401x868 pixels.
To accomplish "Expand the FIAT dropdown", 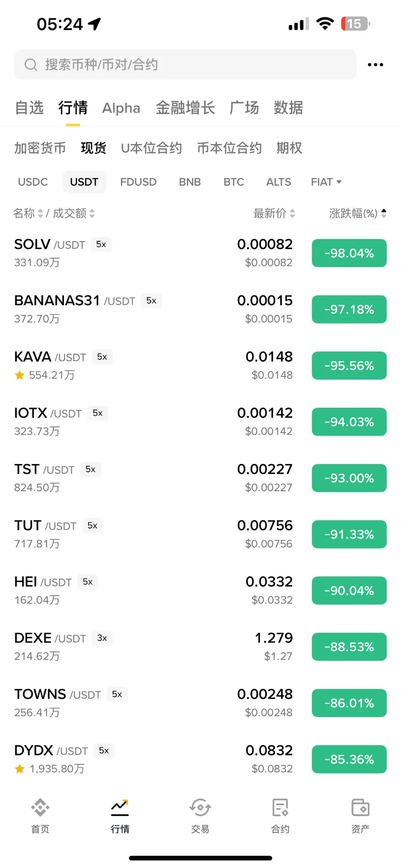I will (326, 182).
